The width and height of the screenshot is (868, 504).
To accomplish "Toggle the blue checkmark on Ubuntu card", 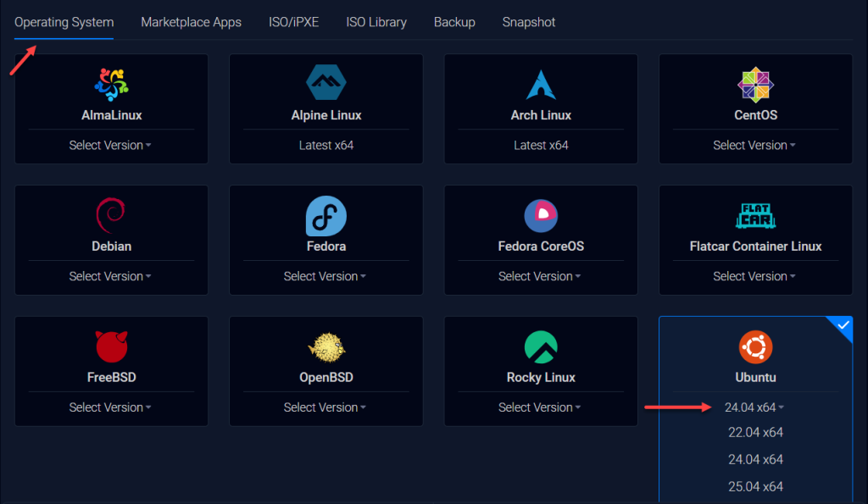I will [843, 326].
